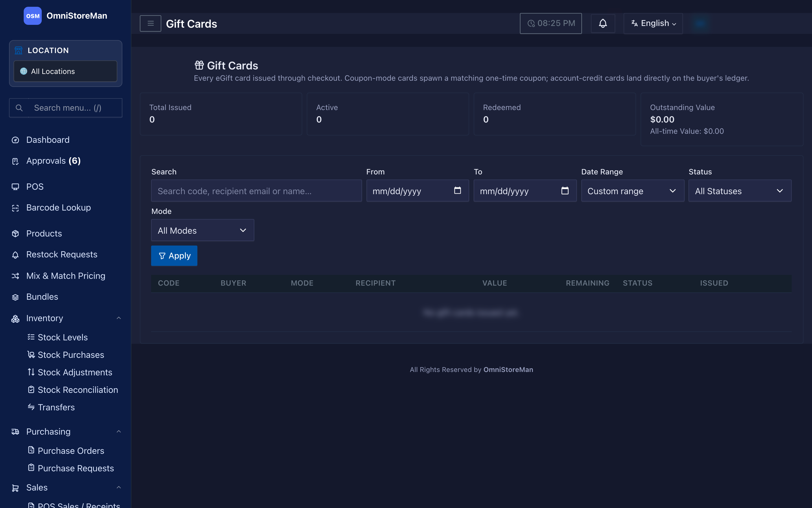The image size is (812, 508).
Task: Open the All Statuses dropdown
Action: pos(740,191)
